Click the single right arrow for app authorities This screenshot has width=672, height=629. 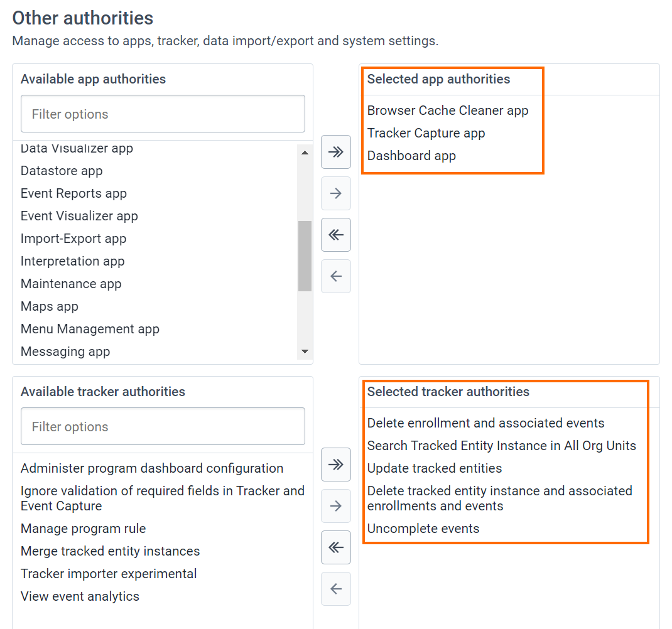(336, 193)
